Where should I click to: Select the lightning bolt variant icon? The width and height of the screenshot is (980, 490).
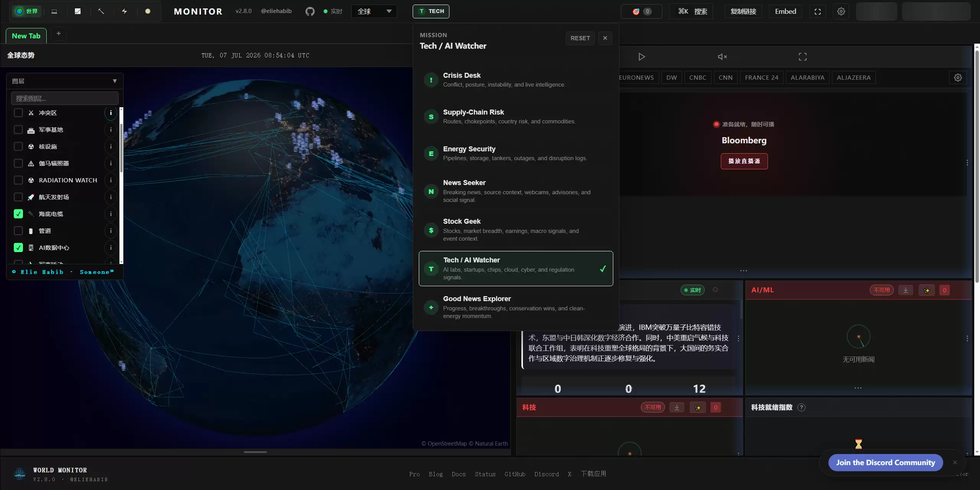point(124,11)
